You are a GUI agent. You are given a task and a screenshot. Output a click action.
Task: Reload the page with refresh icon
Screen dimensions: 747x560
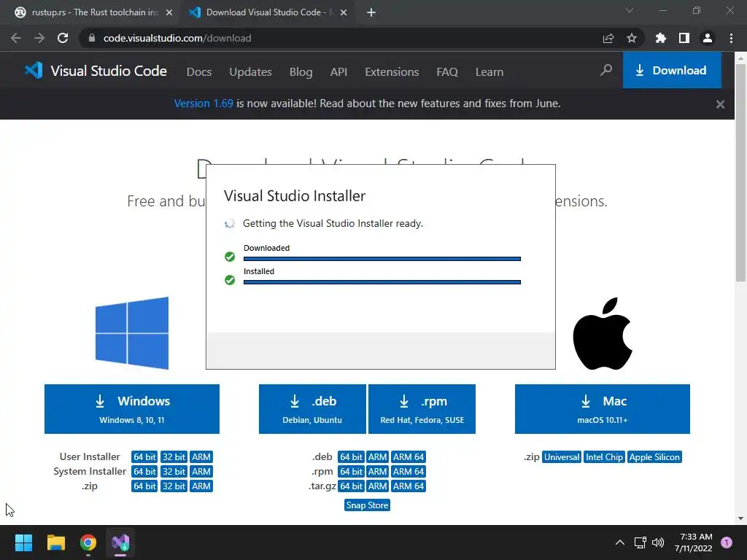63,38
